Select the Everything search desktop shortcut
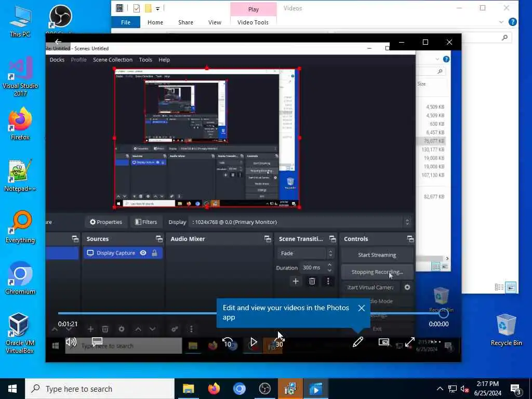The width and height of the screenshot is (532, 399). [20, 227]
